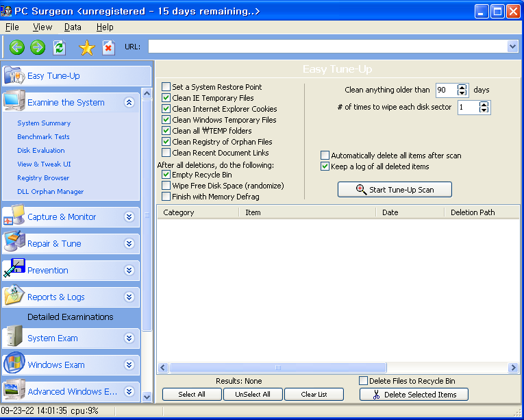Click the older-than days spinner arrows
This screenshot has width=524, height=420.
(462, 90)
